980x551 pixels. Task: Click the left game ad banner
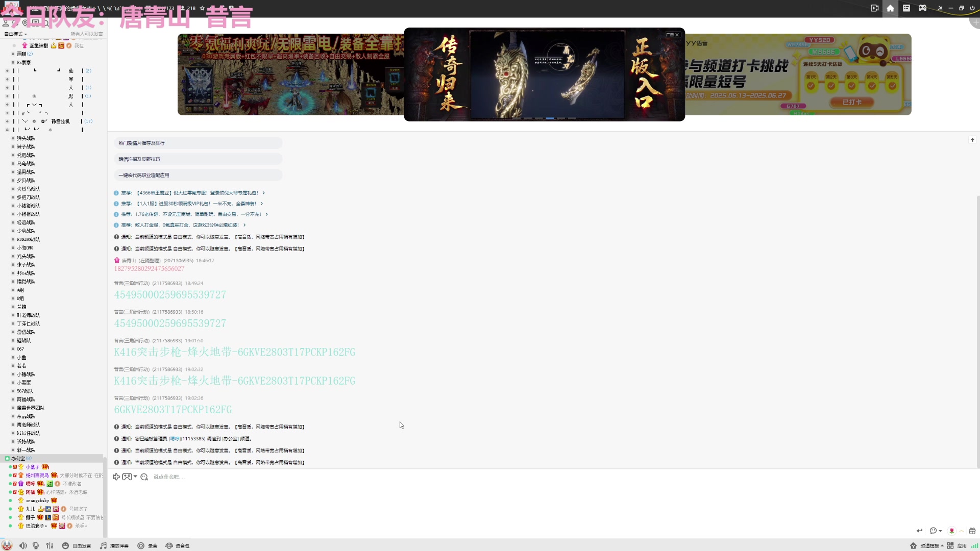coord(290,74)
